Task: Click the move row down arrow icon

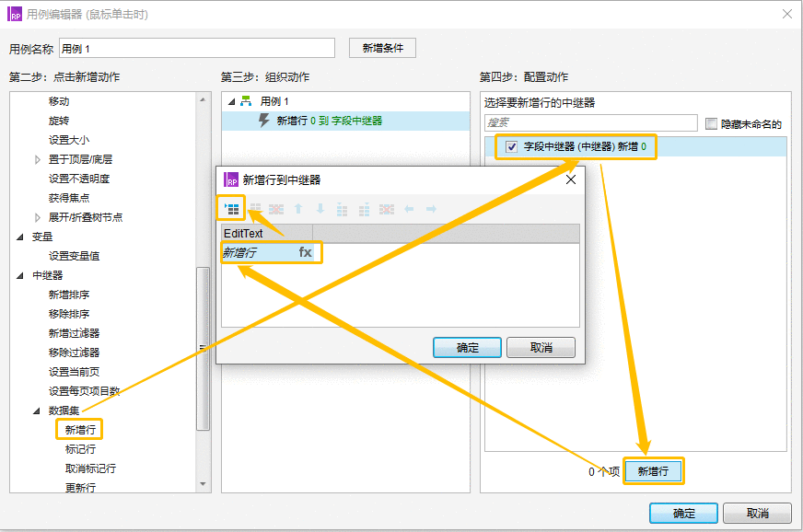Action: tap(320, 209)
